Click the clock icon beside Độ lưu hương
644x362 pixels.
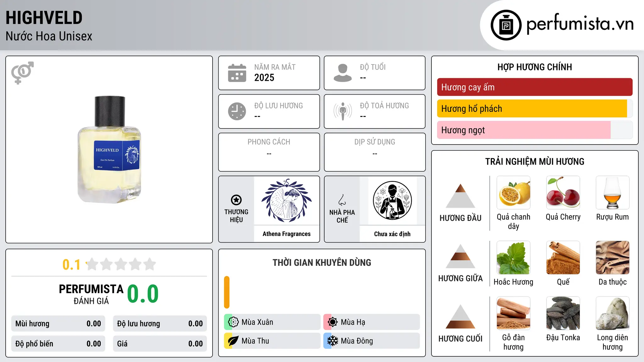[237, 111]
